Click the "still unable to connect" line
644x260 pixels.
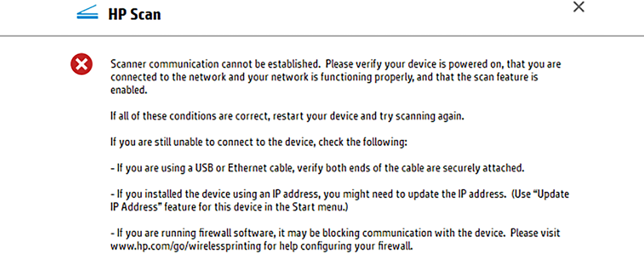click(x=258, y=142)
